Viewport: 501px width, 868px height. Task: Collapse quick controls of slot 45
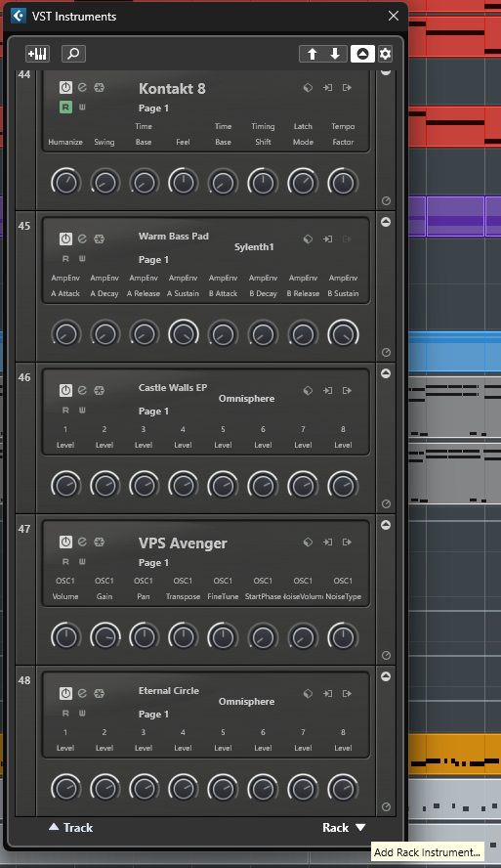click(386, 222)
